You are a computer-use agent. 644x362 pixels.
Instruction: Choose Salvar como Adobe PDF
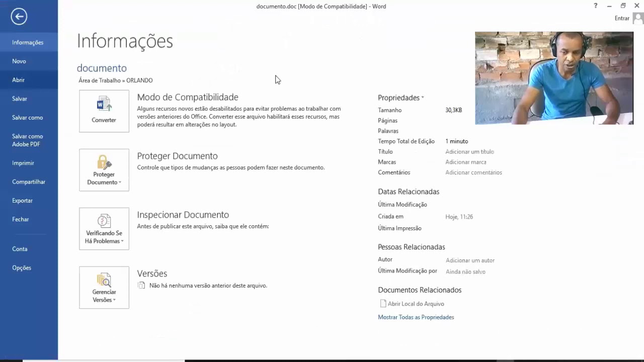click(29, 140)
